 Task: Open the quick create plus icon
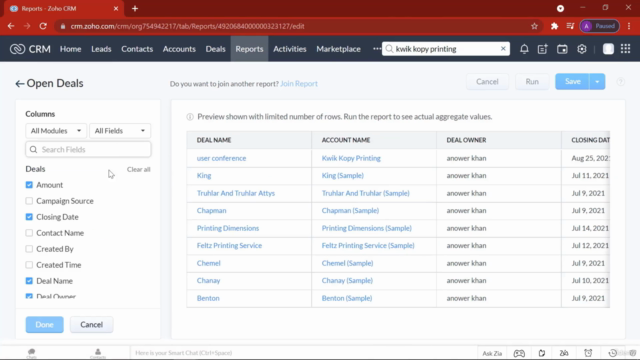point(542,49)
